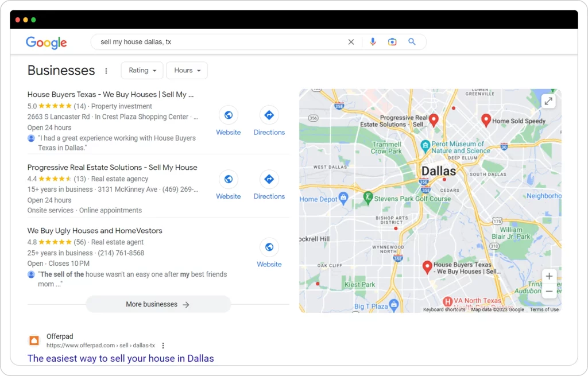Open the Offerpad easiest way to sell link
This screenshot has width=588, height=376.
121,358
